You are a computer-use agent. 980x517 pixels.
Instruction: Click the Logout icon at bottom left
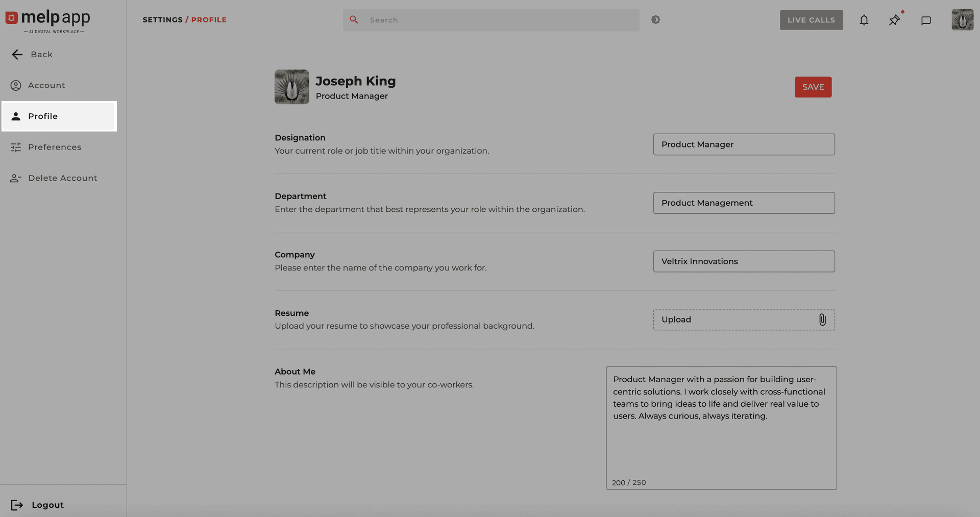pos(17,505)
